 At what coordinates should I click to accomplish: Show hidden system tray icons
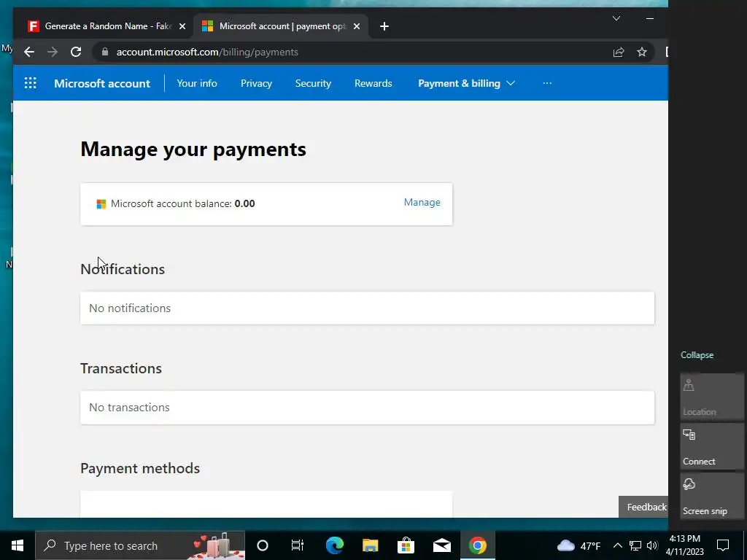[617, 545]
